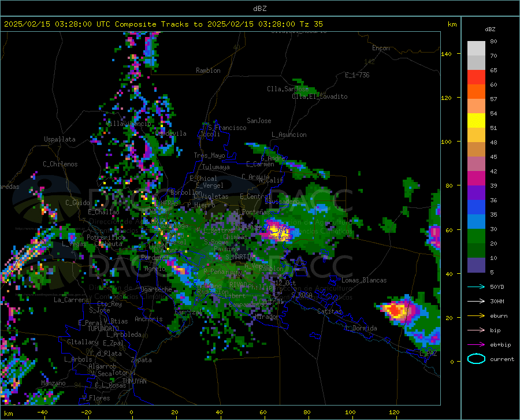This screenshot has width=520, height=420.
Task: Pick the bright yellow swatch between 54 and 51
Action: pos(476,121)
